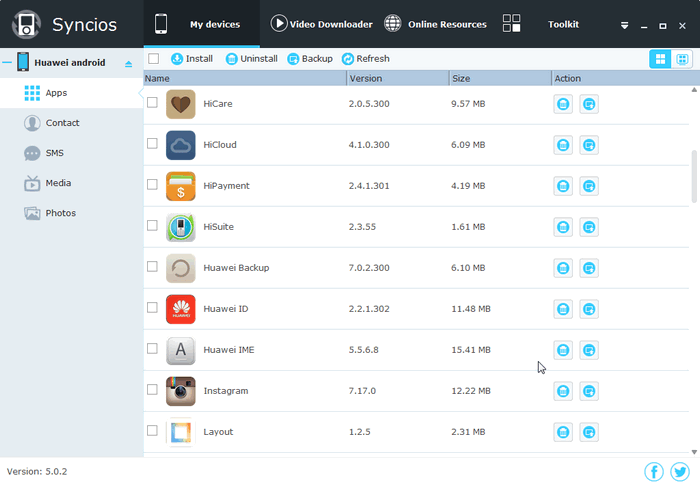The width and height of the screenshot is (700, 487).
Task: Open the Twitter link icon
Action: [x=680, y=471]
